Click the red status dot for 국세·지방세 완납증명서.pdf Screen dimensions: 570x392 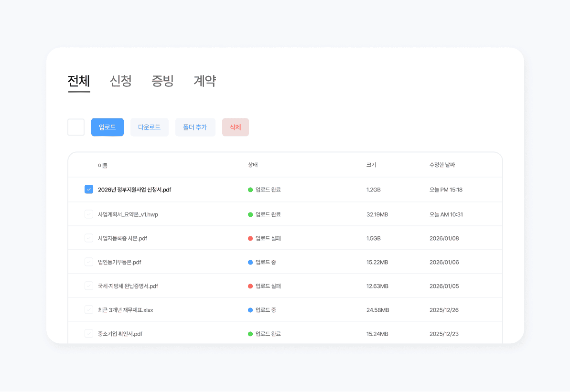pos(250,286)
